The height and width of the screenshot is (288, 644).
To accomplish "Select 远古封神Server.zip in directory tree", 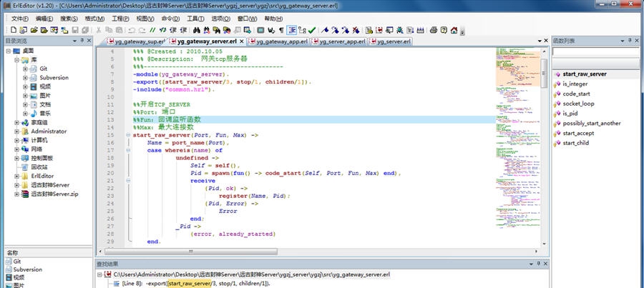I will 54,194.
